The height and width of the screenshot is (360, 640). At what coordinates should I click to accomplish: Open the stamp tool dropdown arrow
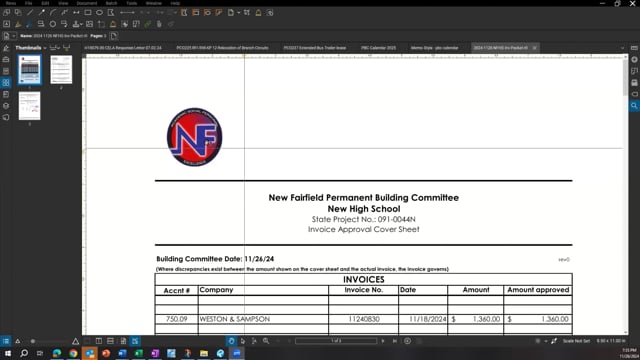click(81, 24)
